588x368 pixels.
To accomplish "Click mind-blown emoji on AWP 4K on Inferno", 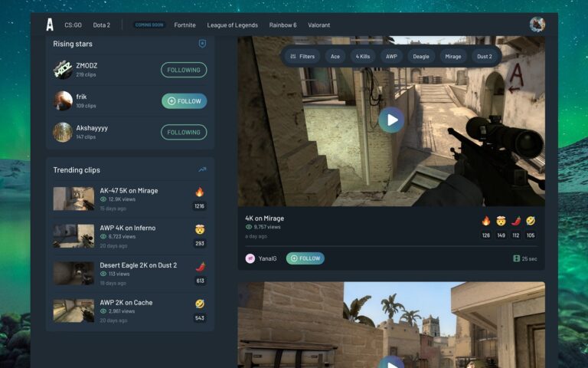I will tap(200, 229).
